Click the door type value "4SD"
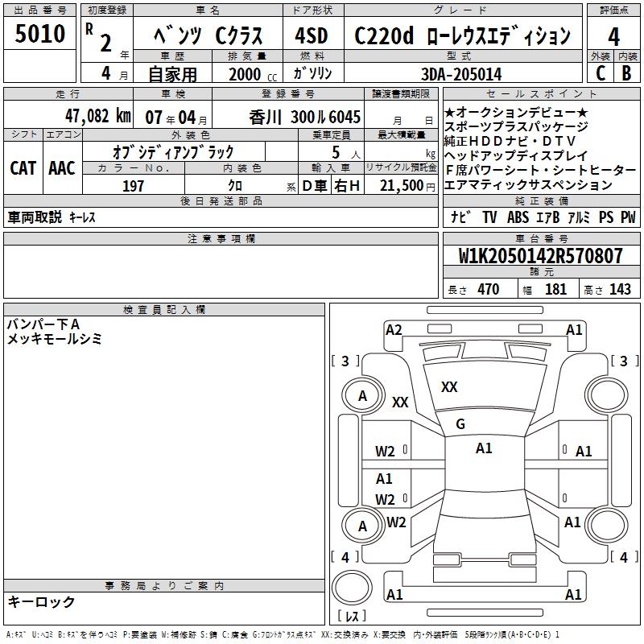Viewport: 644px width, 644px height. click(x=312, y=35)
